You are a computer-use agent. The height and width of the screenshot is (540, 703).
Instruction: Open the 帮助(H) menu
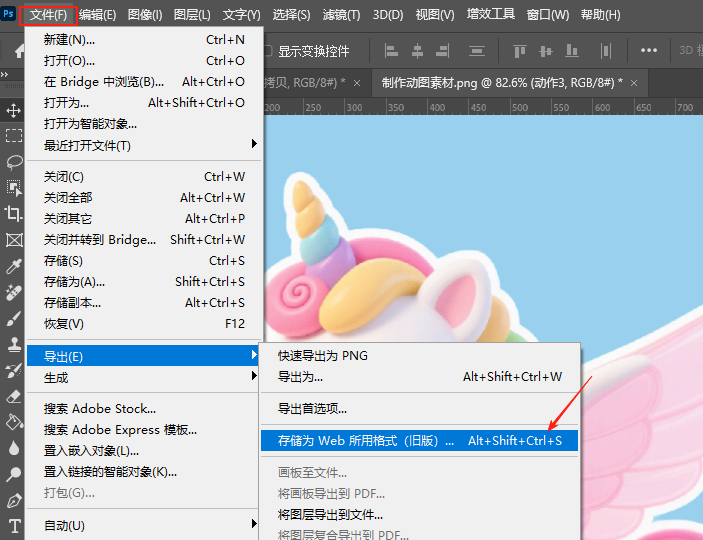tap(600, 15)
